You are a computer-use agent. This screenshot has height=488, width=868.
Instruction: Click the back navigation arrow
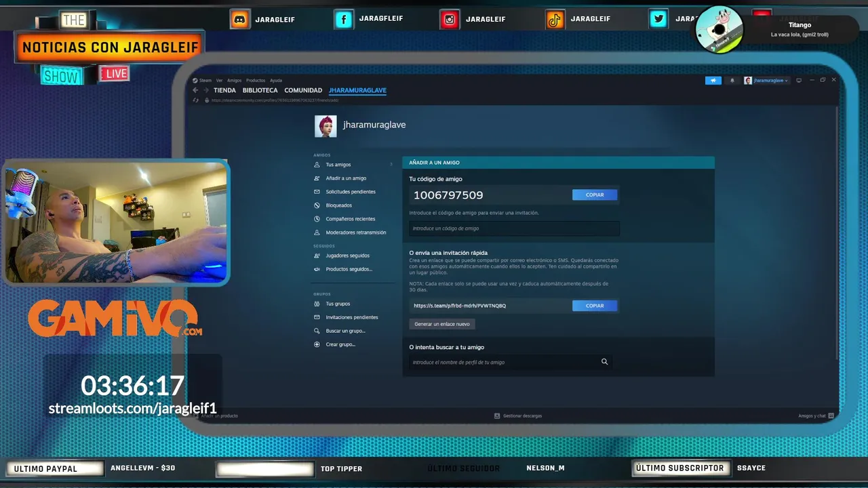click(x=195, y=90)
